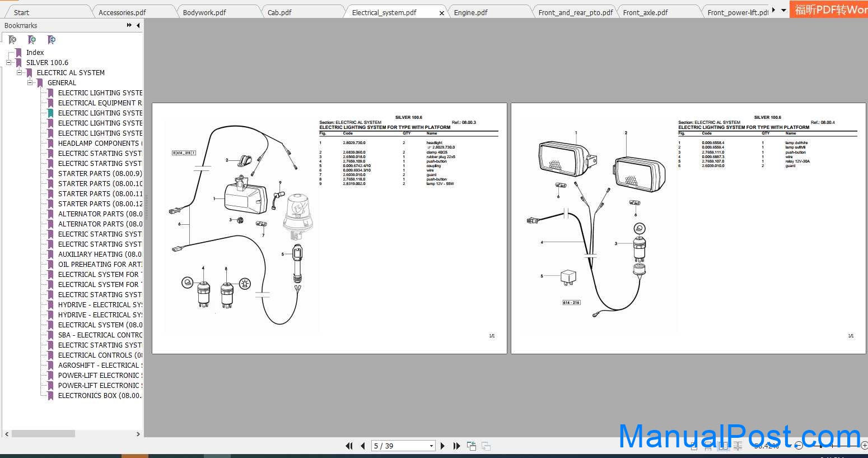Go to the next page
Viewport: 868px width, 458px height.
pos(443,446)
